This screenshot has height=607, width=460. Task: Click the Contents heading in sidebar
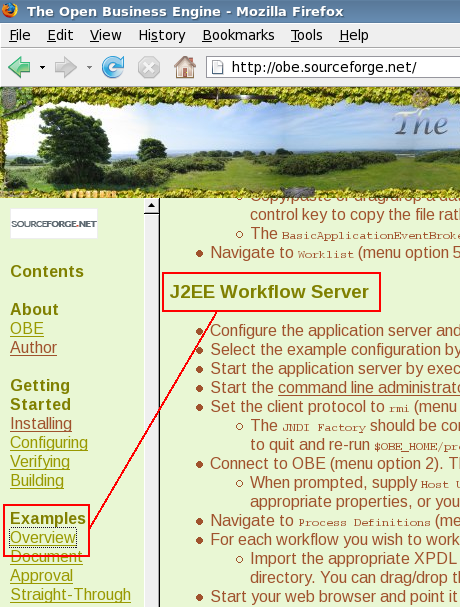coord(47,271)
